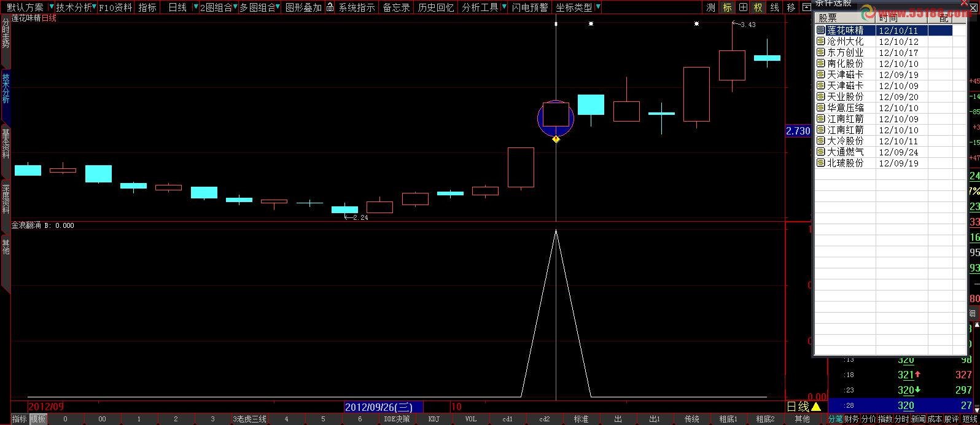980x425 pixels.
Task: Click 历史回忆 in the toolbar
Action: point(436,7)
